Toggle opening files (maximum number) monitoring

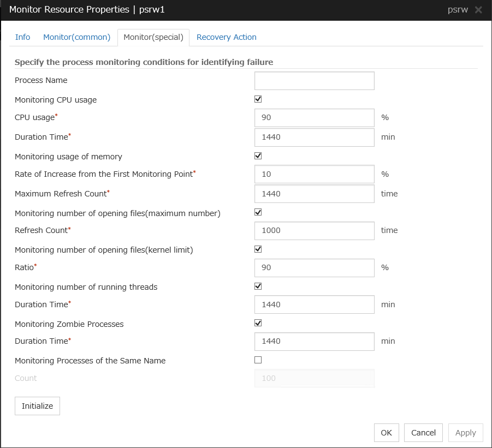[258, 212]
